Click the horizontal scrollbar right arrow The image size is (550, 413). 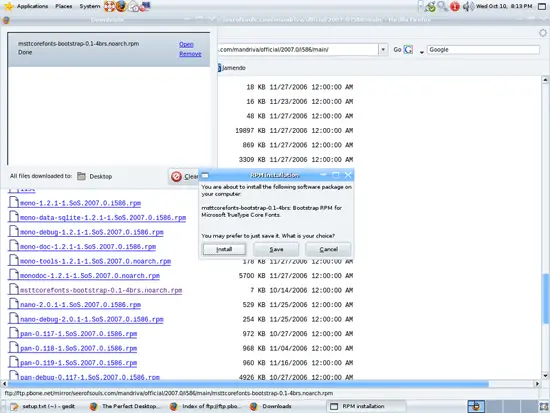point(537,384)
